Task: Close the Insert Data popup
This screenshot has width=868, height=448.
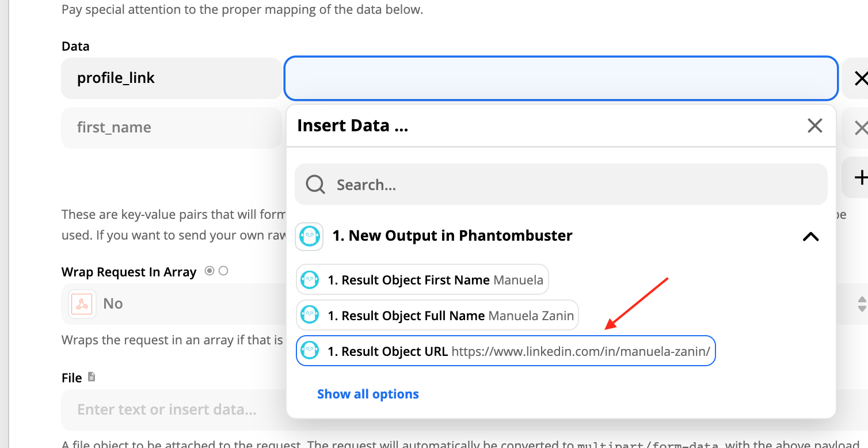Action: coord(814,126)
